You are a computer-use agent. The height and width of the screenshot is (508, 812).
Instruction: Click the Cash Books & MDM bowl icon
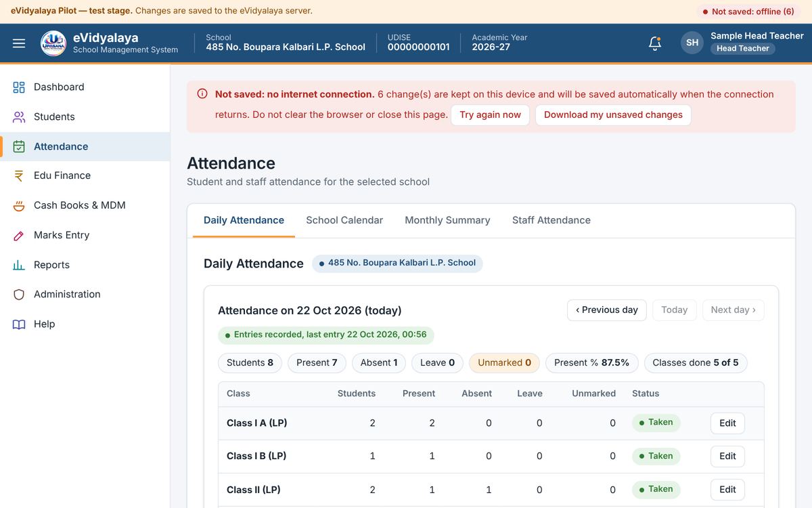pyautogui.click(x=19, y=205)
